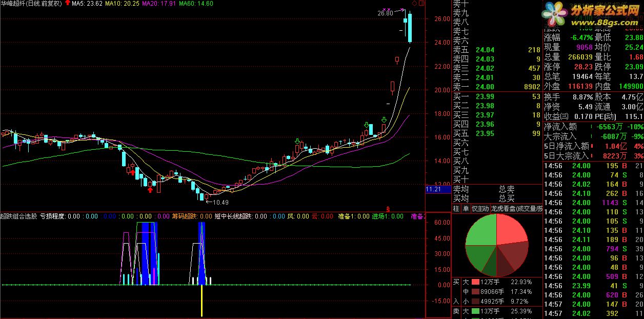Viewport: 644px width, 319px height.
Task: Click the MA20: 17.91 label
Action: pos(159,4)
